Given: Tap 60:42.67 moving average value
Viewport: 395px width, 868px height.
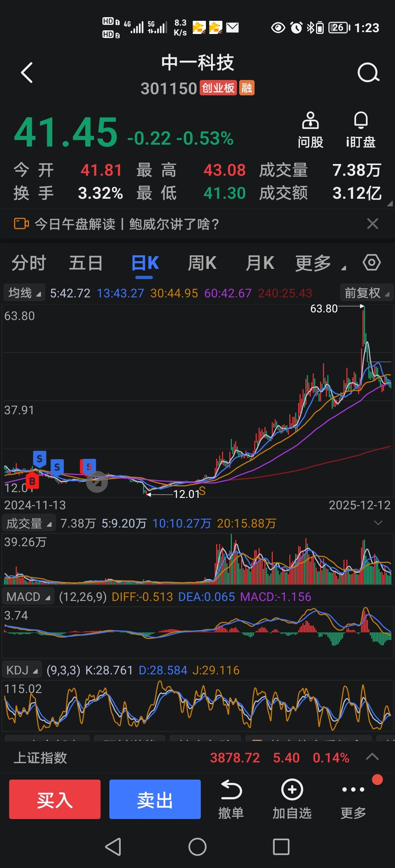Looking at the screenshot, I should [228, 293].
